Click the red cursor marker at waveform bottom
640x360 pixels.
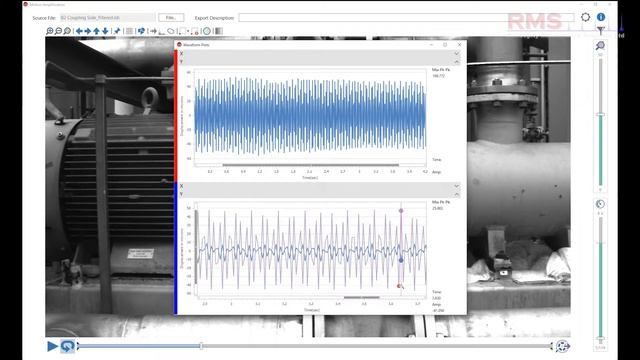point(399,286)
